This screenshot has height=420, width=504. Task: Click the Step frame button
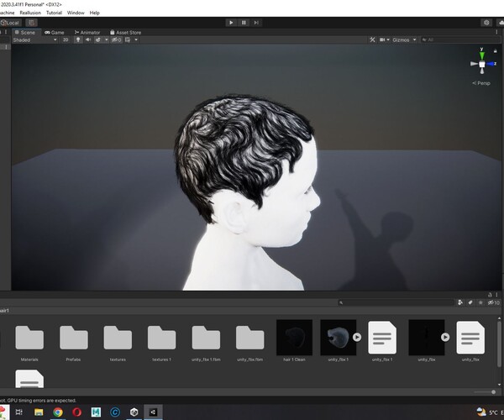[x=256, y=23]
